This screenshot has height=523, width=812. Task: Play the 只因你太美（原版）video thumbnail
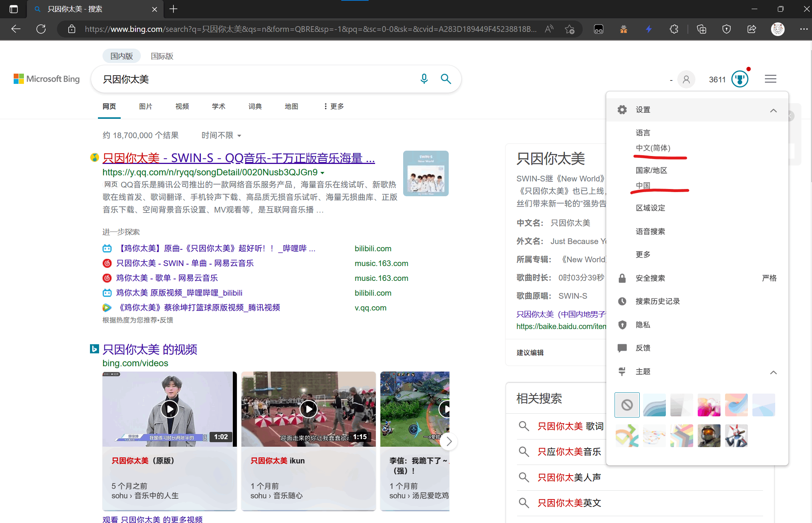pyautogui.click(x=169, y=409)
